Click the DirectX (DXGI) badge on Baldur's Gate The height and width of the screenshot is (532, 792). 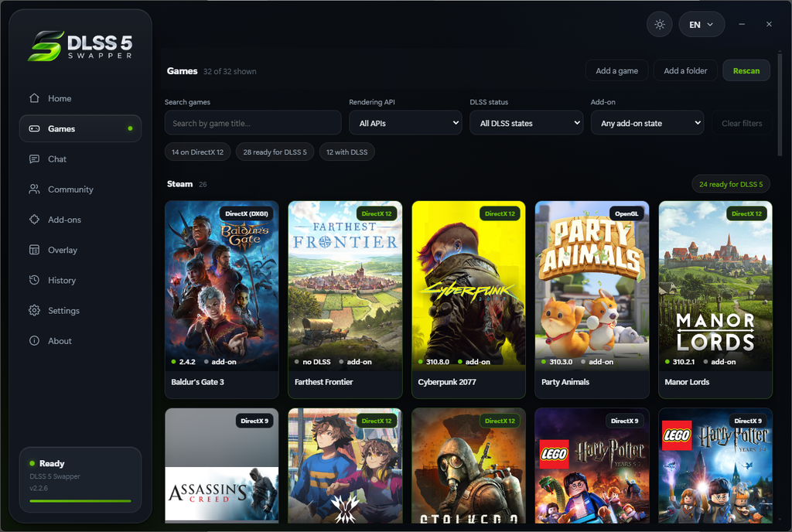tap(247, 213)
